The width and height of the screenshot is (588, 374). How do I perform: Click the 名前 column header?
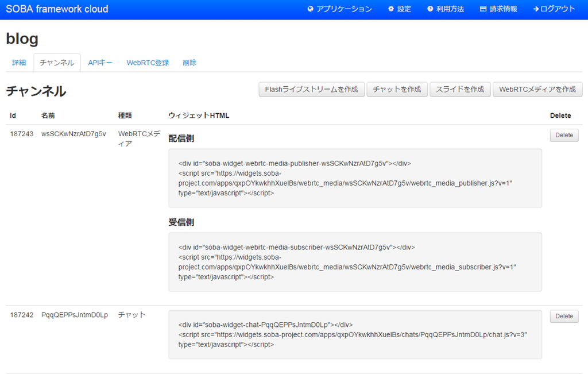tap(48, 115)
